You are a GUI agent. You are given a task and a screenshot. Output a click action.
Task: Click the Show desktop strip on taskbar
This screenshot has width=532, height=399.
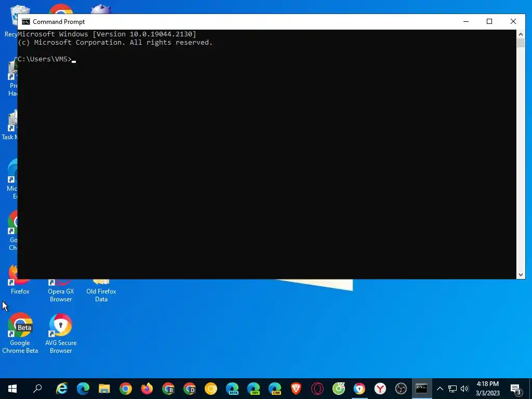pyautogui.click(x=530, y=389)
